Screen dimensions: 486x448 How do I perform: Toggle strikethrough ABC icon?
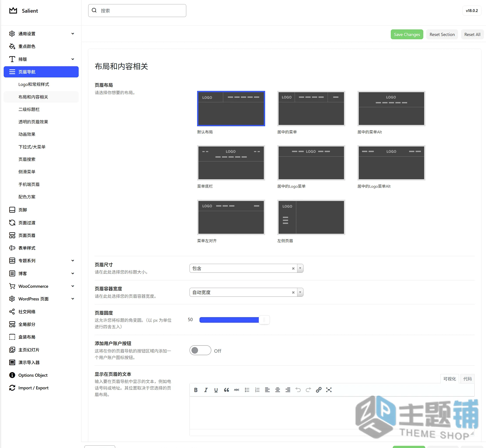(x=236, y=390)
